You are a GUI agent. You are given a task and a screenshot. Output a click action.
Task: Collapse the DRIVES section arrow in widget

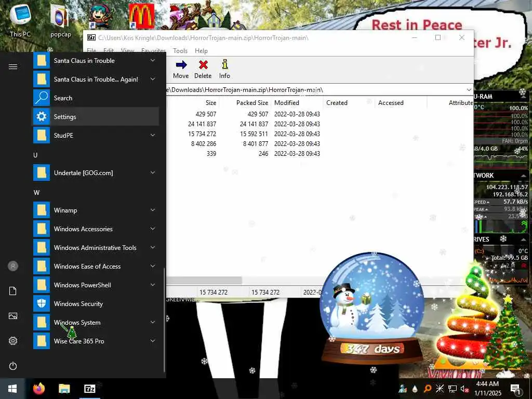523,239
